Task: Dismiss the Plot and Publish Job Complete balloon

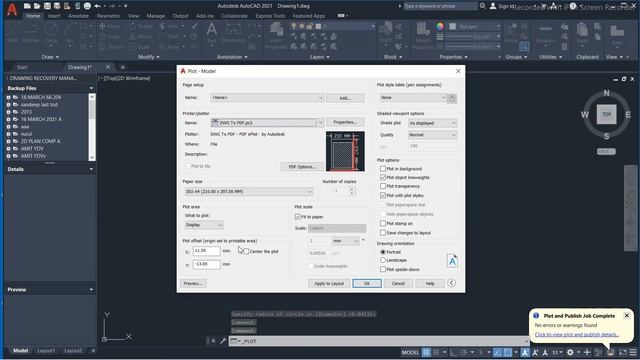Action: click(x=627, y=316)
